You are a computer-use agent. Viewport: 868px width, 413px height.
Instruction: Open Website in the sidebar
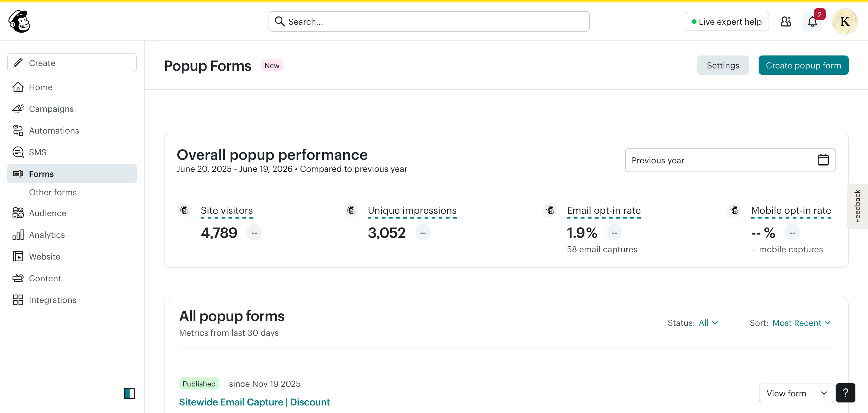[x=72, y=256]
